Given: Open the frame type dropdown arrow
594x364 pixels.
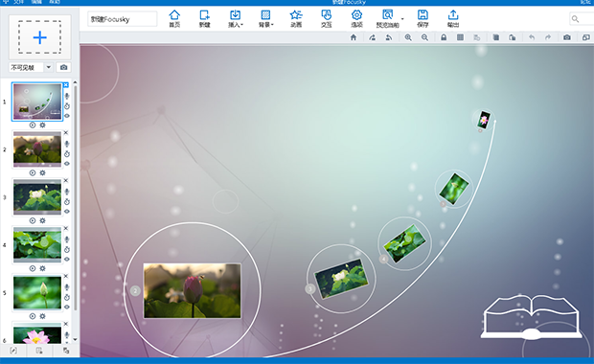Looking at the screenshot, I should [49, 67].
